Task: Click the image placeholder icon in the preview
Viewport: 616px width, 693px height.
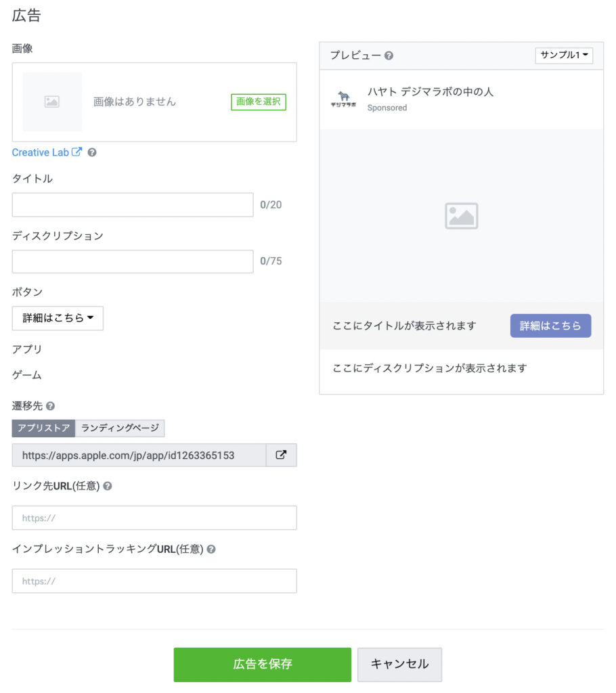Action: (461, 215)
